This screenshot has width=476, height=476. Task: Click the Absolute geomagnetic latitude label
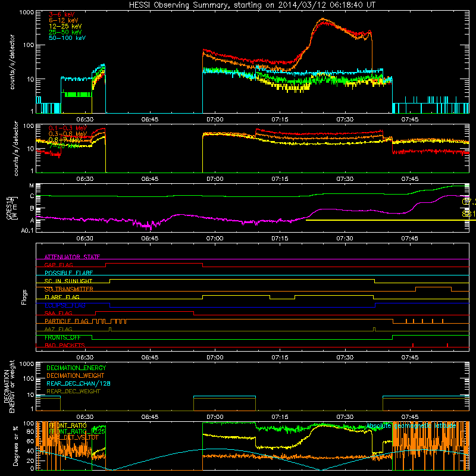tap(411, 426)
